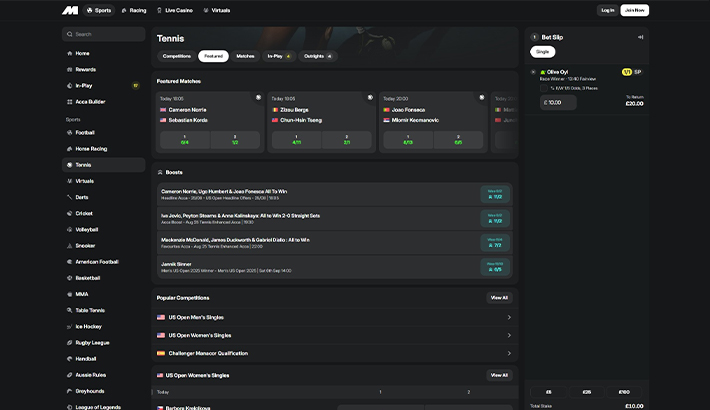The width and height of the screenshot is (710, 410).
Task: Back Cameron Norrie at odds selection 1
Action: click(185, 140)
